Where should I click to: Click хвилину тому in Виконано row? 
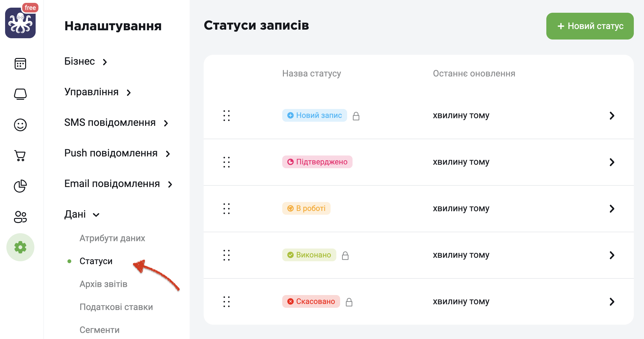point(461,255)
